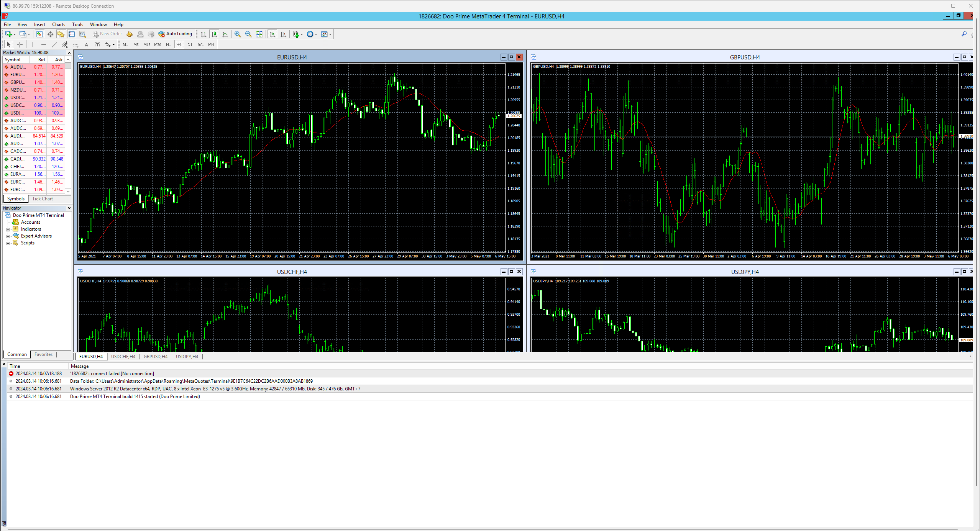Select the trendline drawing tool
This screenshot has height=531, width=980.
(54, 45)
